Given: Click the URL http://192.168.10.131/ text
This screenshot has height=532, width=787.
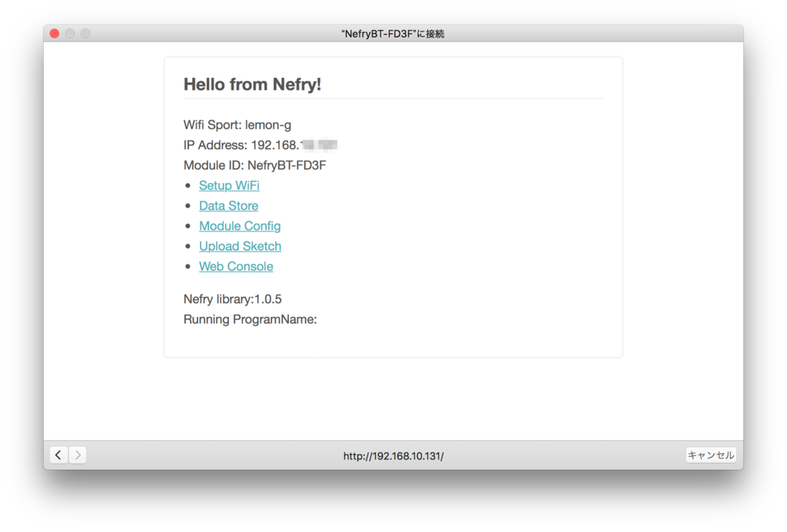Looking at the screenshot, I should [x=393, y=456].
